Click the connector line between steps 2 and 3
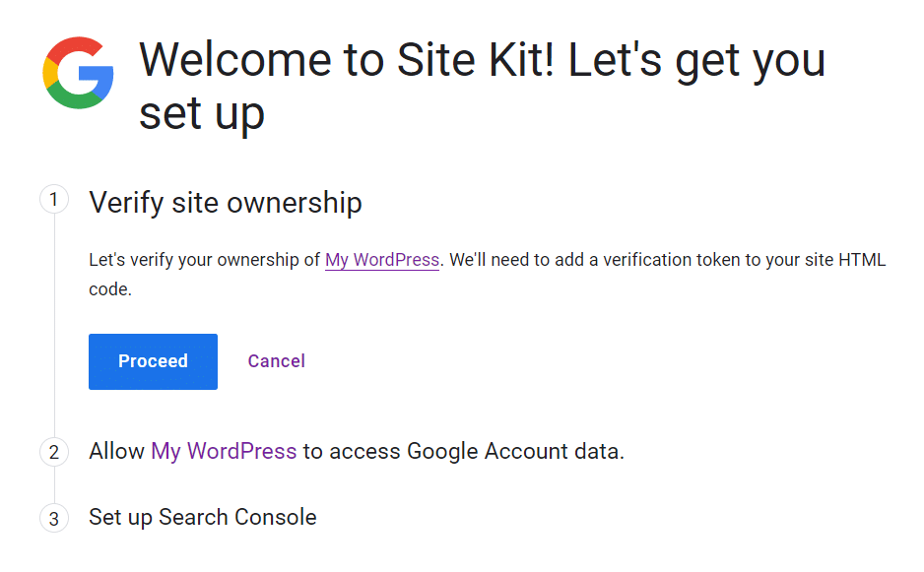 (54, 485)
